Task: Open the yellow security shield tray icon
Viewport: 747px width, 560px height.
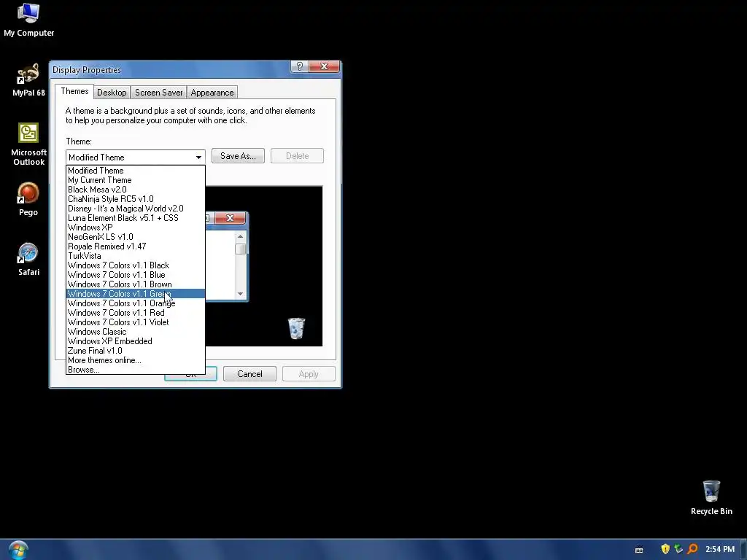Action: tap(665, 549)
